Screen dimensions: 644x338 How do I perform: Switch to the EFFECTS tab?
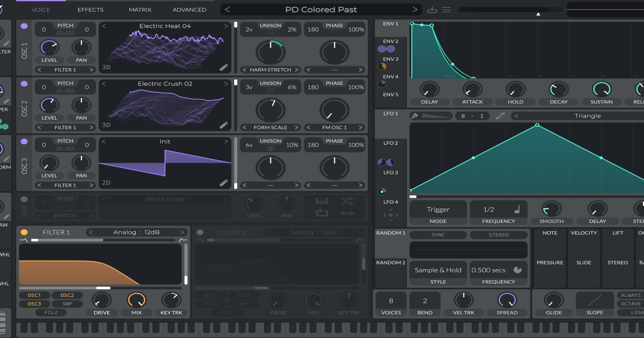(91, 10)
